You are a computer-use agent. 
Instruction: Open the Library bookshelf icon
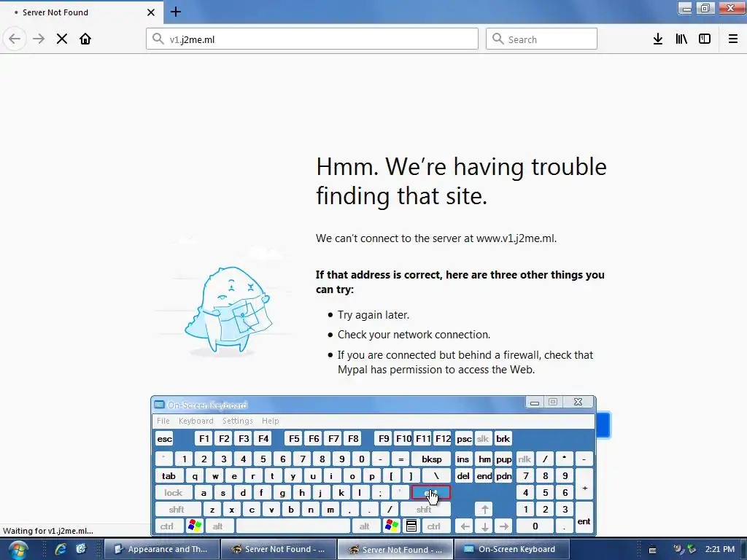[681, 39]
